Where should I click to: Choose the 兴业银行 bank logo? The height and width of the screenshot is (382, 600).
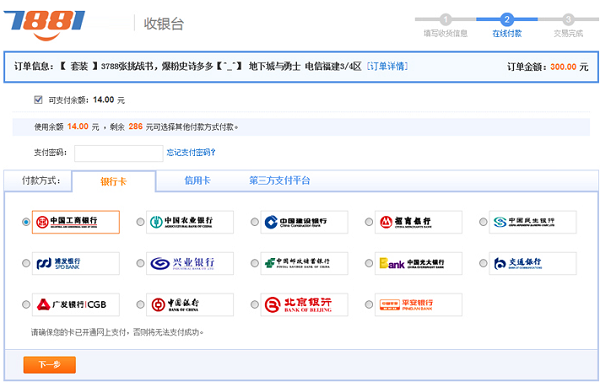190,263
